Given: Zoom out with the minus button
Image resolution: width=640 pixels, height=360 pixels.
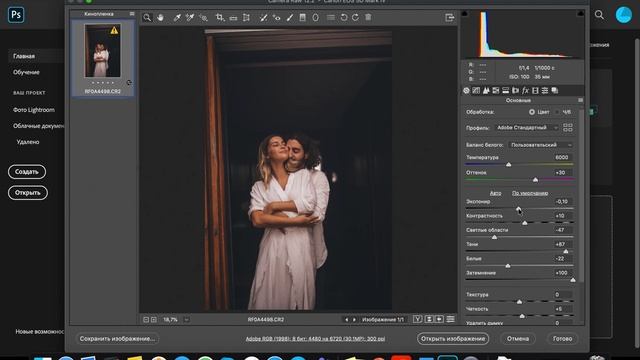Looking at the screenshot, I should [x=146, y=320].
